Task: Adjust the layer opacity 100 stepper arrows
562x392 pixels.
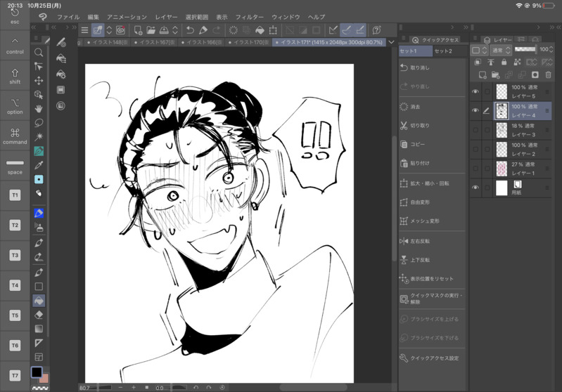Action: coord(551,49)
